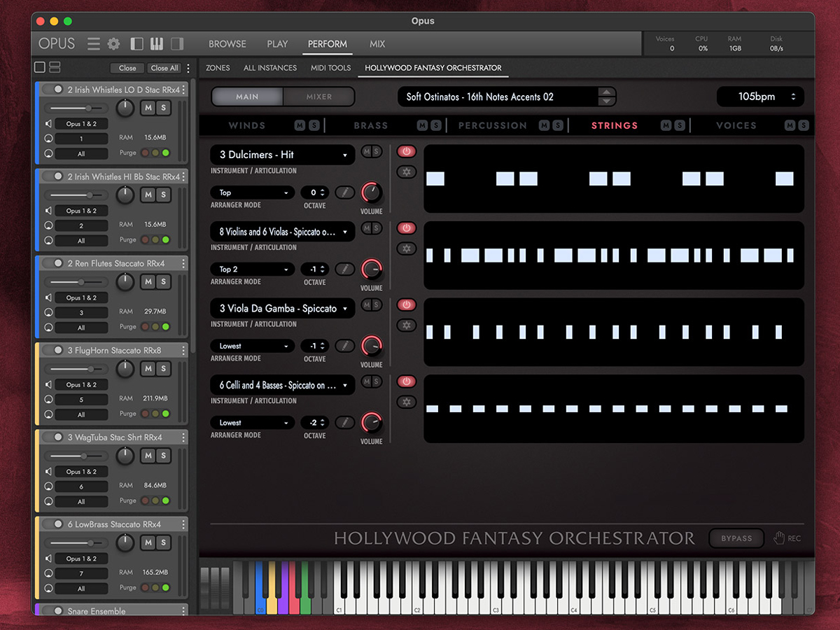Toggle right sidebar panel icon
840x630 pixels.
click(x=177, y=44)
